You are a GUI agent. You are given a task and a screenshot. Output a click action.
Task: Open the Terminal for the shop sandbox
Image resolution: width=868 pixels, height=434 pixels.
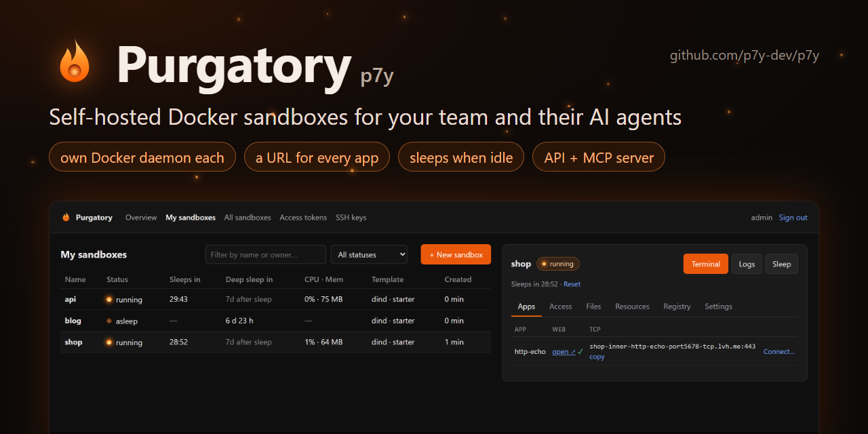point(706,264)
